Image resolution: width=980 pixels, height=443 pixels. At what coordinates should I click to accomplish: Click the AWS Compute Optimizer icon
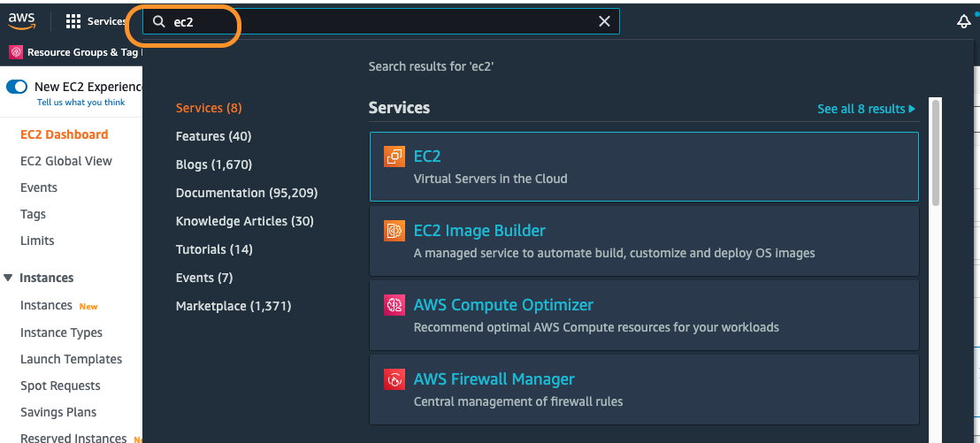[x=394, y=306]
